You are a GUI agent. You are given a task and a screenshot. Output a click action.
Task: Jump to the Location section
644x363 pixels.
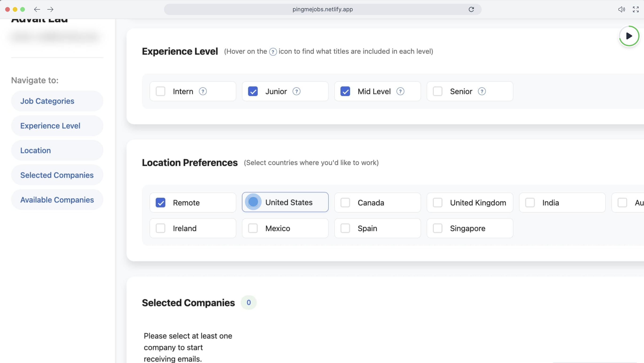click(x=57, y=151)
